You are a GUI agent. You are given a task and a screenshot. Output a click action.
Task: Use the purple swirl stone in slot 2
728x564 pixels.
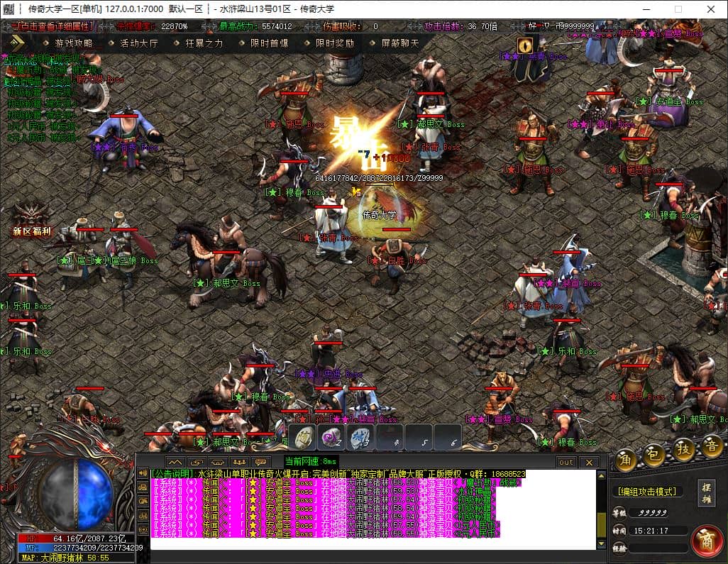[331, 438]
